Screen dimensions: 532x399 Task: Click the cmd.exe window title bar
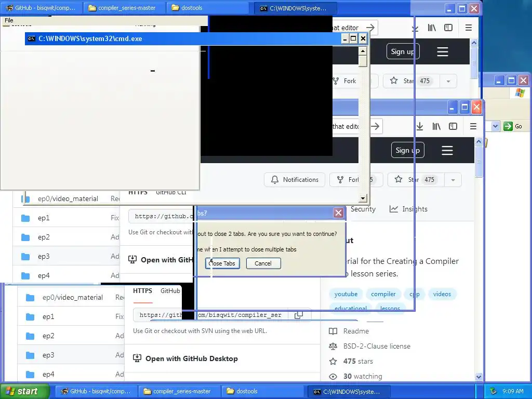coord(183,38)
